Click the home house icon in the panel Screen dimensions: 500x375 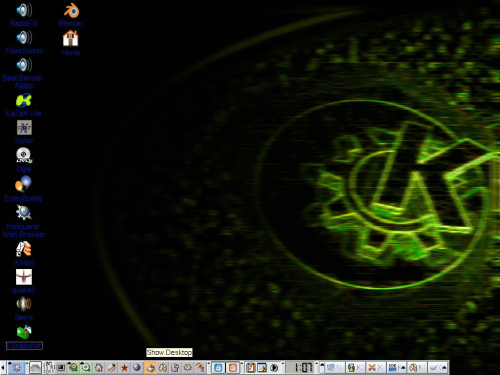coord(99,367)
